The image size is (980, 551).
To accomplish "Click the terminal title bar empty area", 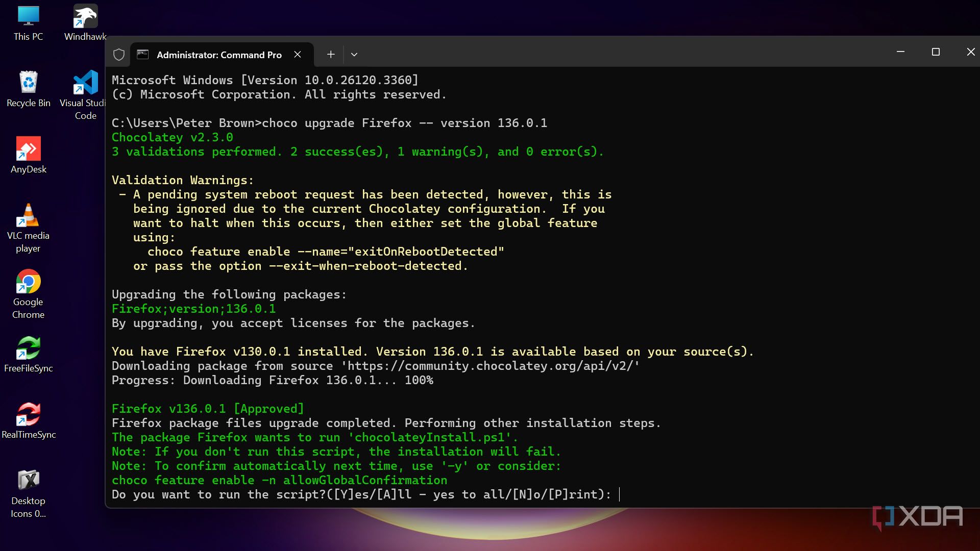I will tap(612, 52).
